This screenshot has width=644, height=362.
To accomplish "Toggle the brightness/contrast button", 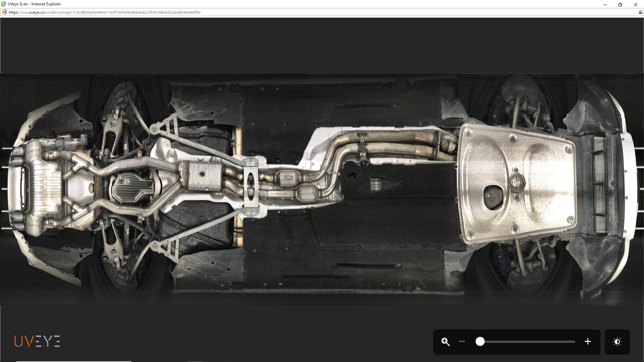I will (x=617, y=342).
